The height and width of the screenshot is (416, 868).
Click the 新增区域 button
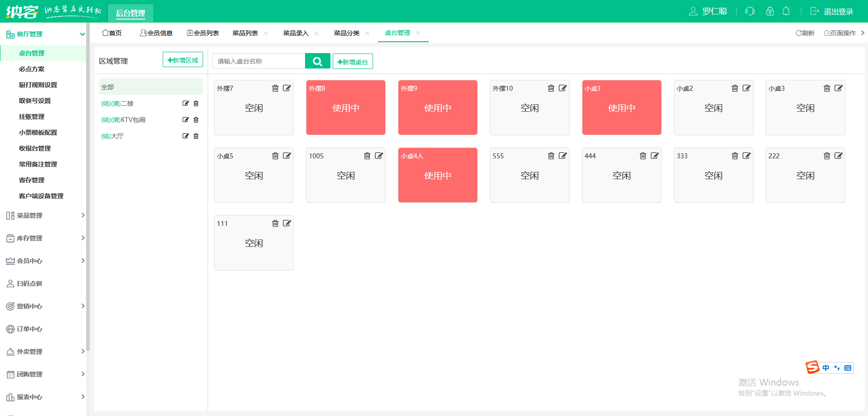(183, 60)
